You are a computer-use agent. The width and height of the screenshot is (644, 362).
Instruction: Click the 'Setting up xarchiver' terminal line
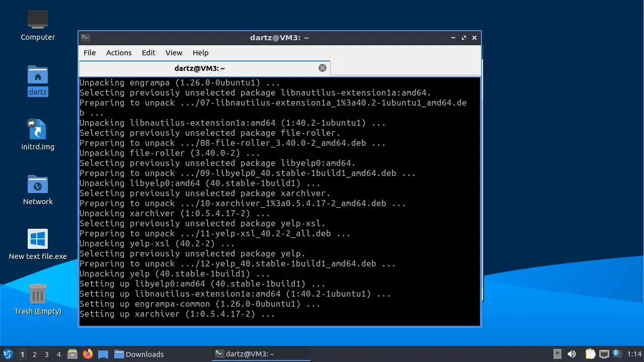click(x=177, y=314)
